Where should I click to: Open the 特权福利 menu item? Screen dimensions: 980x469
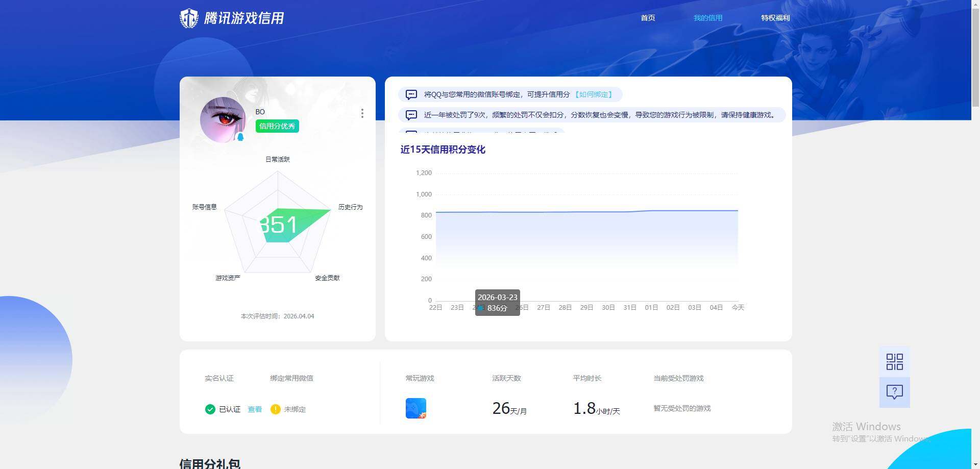pos(775,17)
